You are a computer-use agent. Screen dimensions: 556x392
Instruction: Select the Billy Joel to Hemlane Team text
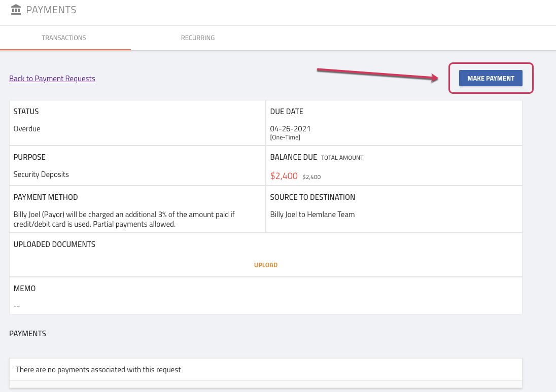click(x=312, y=215)
